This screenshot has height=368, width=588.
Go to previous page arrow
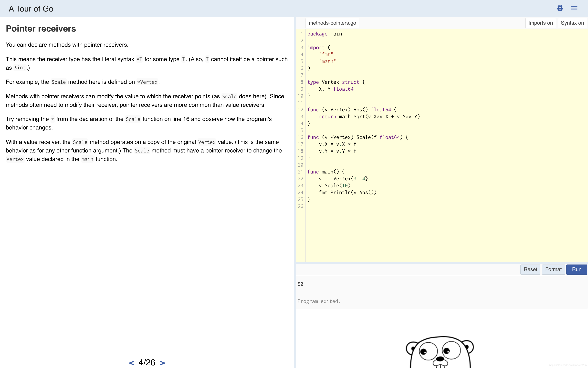[132, 363]
